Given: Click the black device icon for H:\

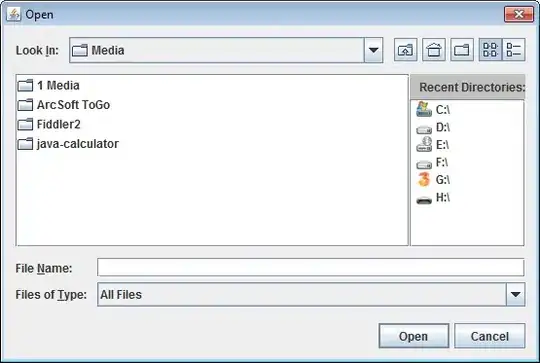Looking at the screenshot, I should click(x=424, y=200).
